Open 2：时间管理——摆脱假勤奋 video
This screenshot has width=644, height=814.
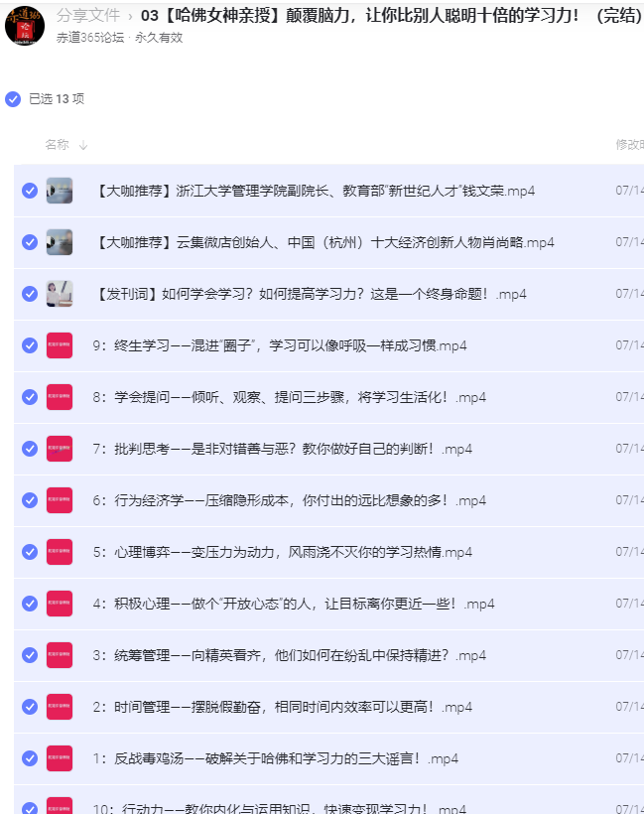pos(282,708)
